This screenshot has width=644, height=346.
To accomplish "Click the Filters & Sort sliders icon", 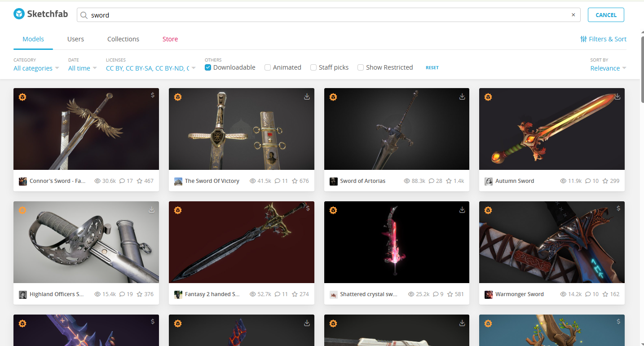I will (583, 39).
